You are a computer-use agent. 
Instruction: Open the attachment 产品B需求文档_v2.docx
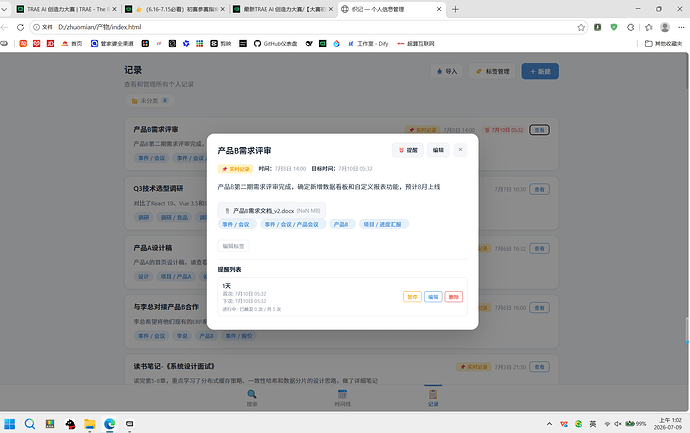272,211
